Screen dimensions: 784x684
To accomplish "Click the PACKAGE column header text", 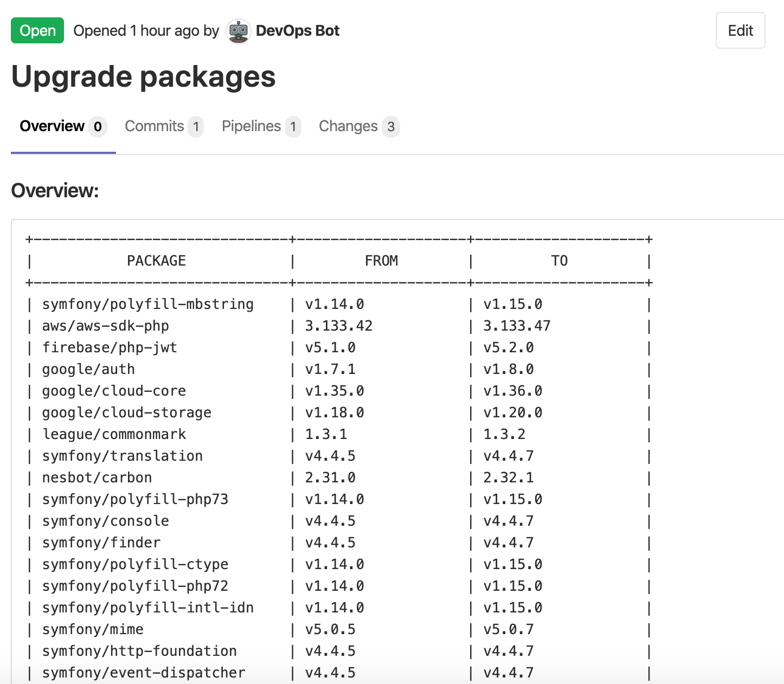I will 156,261.
